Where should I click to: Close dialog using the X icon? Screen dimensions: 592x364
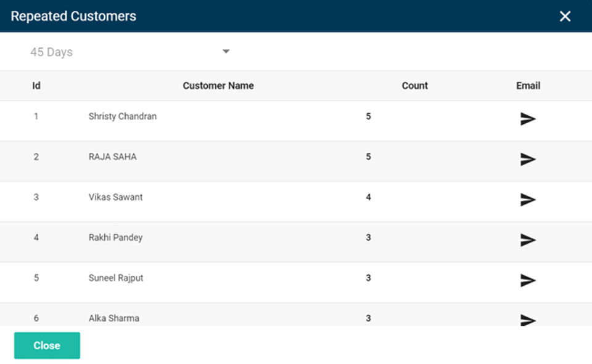coord(565,17)
